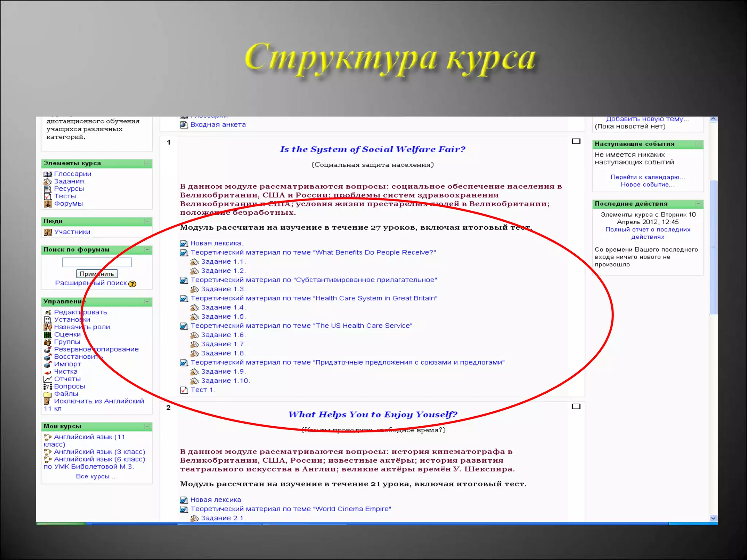747x560 pixels.
Task: Click the Форумы icon in course elements
Action: pos(48,204)
